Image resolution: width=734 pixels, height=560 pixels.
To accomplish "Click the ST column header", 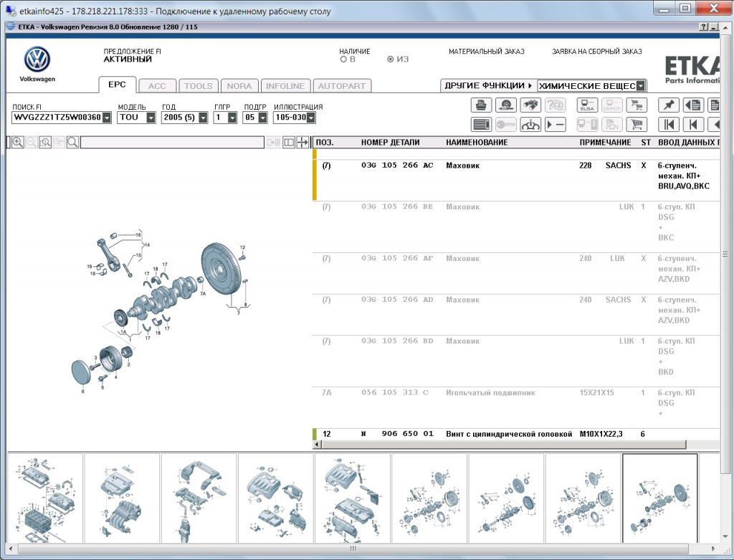I will 646,143.
